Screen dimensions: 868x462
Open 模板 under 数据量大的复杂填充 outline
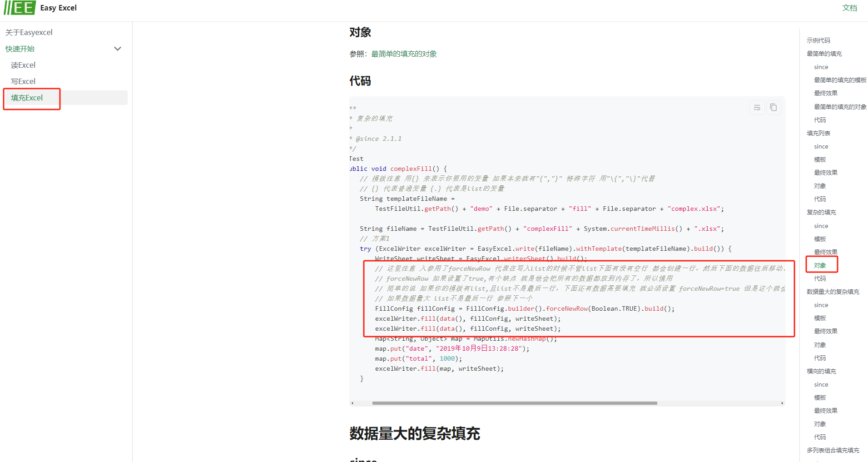pos(820,318)
